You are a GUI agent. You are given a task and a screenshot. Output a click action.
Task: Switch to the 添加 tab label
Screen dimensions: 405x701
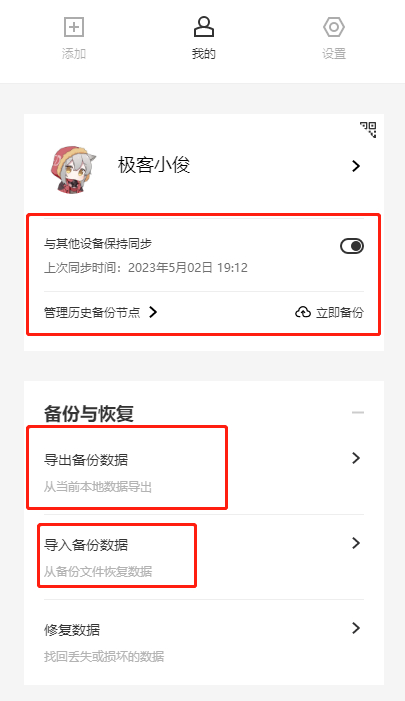point(74,54)
